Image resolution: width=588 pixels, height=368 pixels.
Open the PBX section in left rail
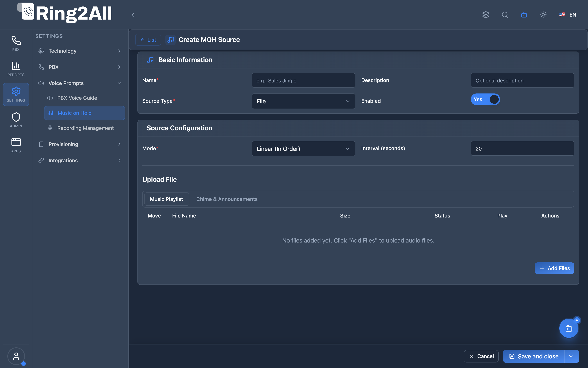(16, 44)
